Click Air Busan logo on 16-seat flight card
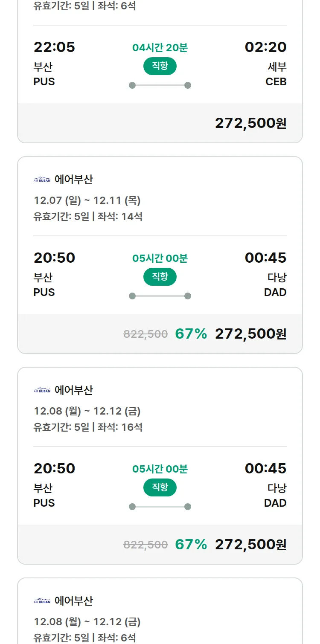The height and width of the screenshot is (644, 320). (42, 390)
